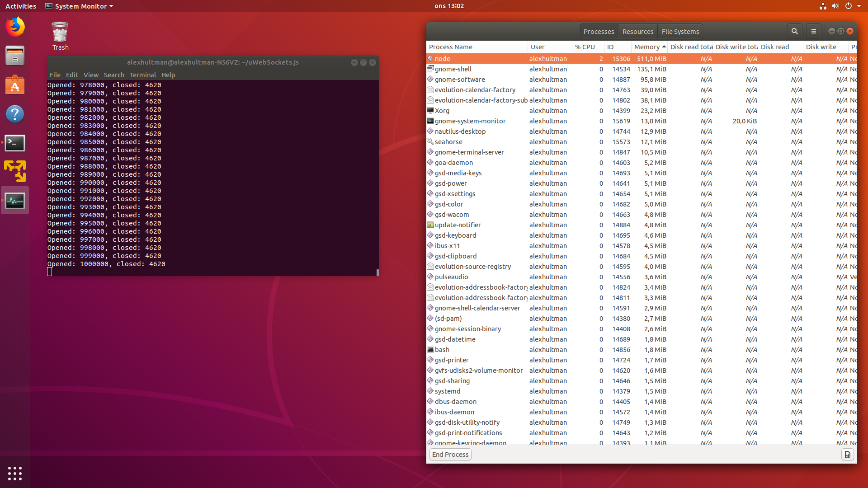Viewport: 868px width, 488px height.
Task: Open the Terminal menu in the terminal window
Action: [142, 75]
